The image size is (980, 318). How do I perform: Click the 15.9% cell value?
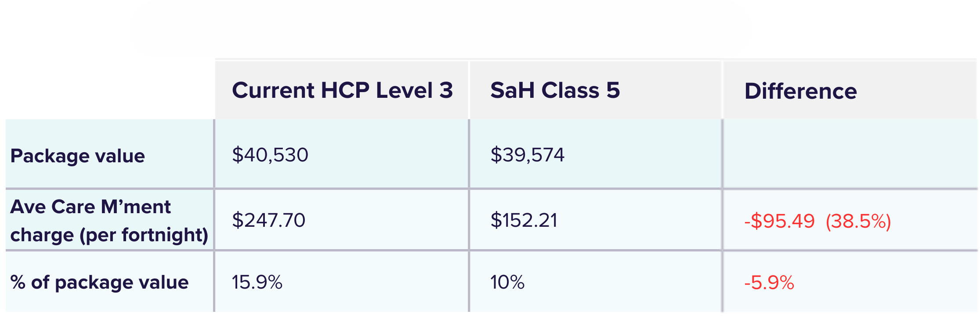(x=257, y=282)
